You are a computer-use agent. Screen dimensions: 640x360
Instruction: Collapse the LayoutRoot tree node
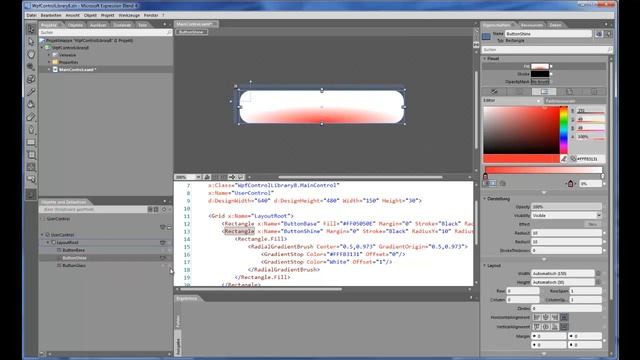[x=48, y=243]
